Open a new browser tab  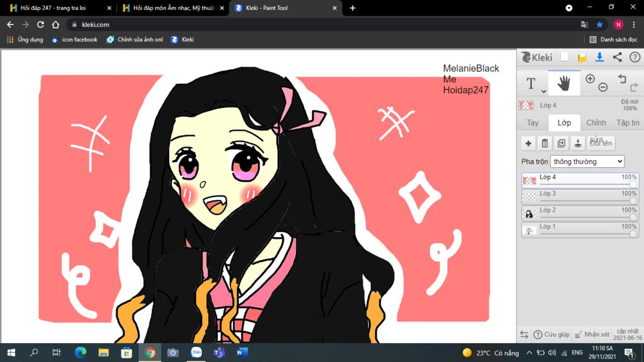click(352, 8)
